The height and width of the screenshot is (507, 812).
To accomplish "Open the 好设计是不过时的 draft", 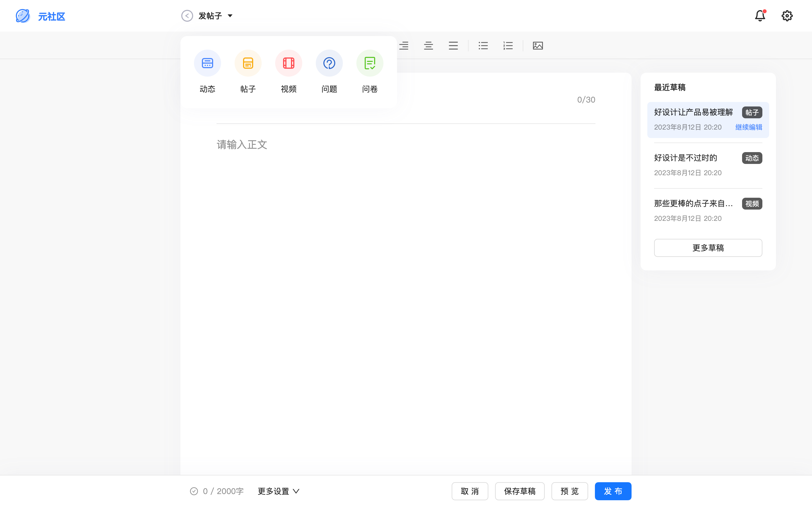I will [x=685, y=158].
